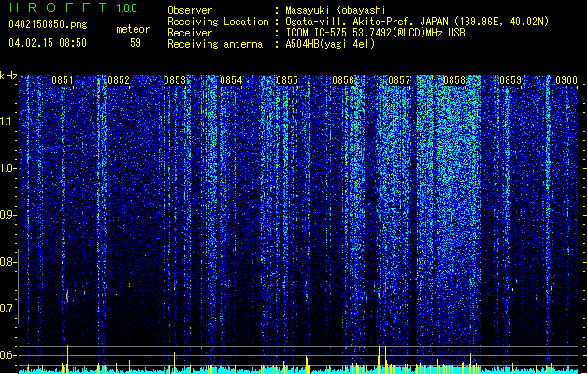Screen dimensions: 588x374
Task: Click the 0858 time marker
Action: tap(454, 80)
